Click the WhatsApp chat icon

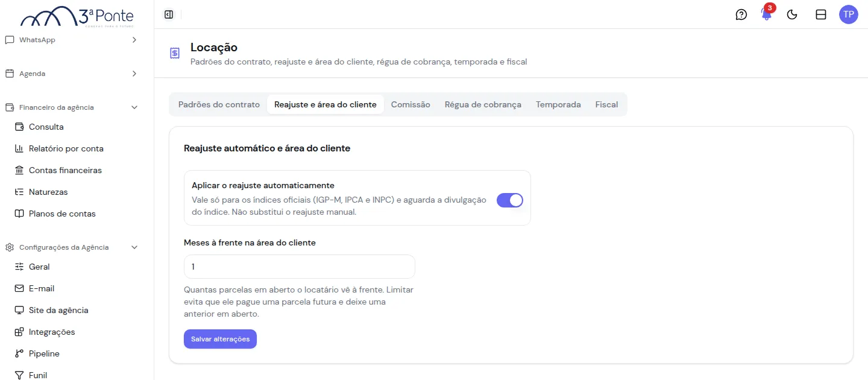pyautogui.click(x=10, y=40)
